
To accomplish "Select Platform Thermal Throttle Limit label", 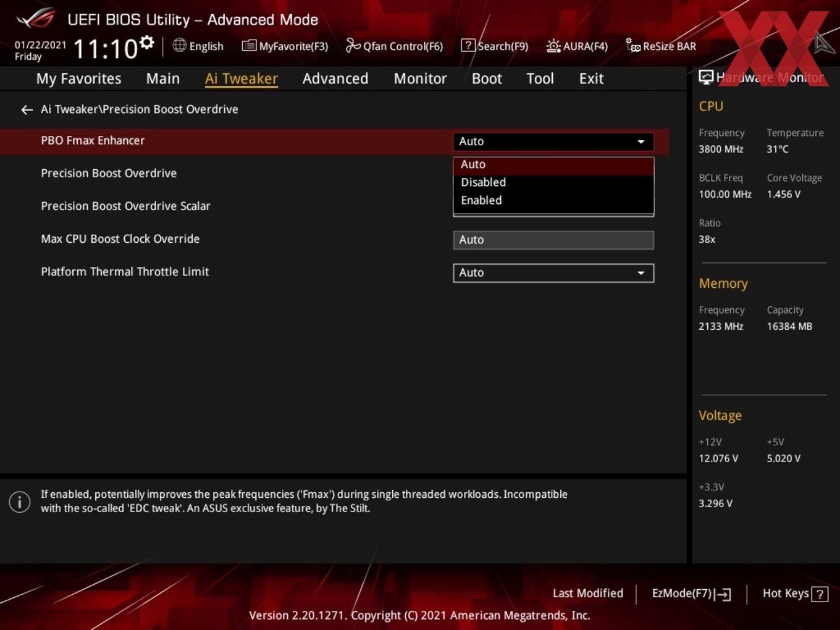I will pos(125,272).
